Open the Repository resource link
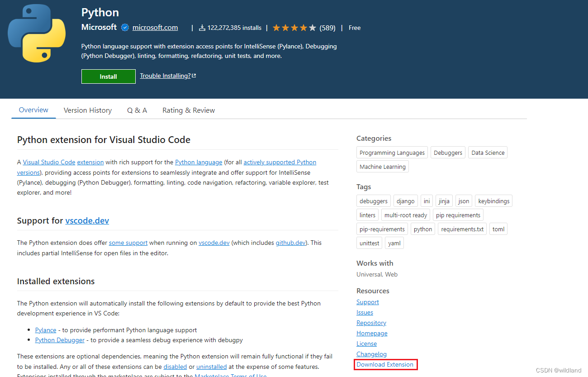 (371, 323)
